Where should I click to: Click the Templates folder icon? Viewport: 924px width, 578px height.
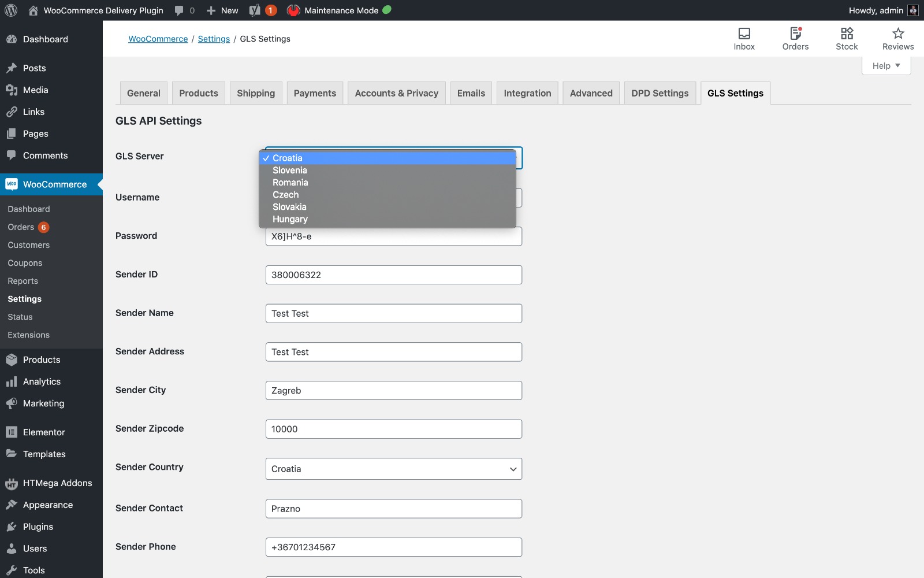tap(12, 454)
